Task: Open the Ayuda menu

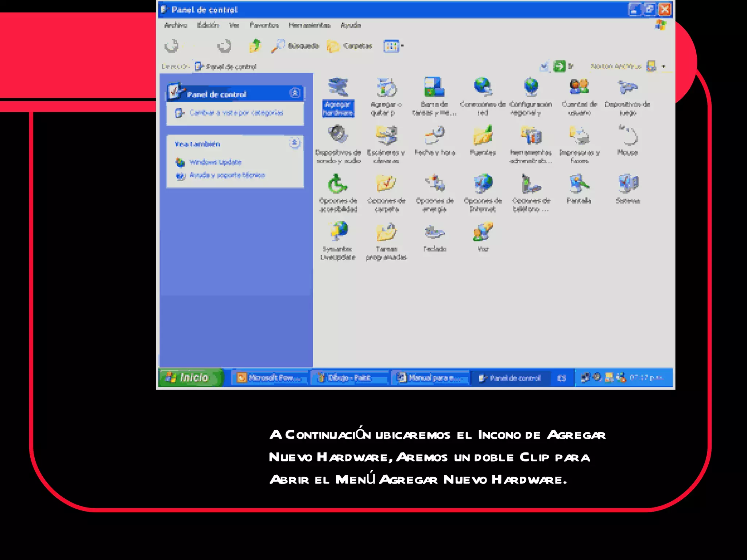Action: pyautogui.click(x=351, y=25)
